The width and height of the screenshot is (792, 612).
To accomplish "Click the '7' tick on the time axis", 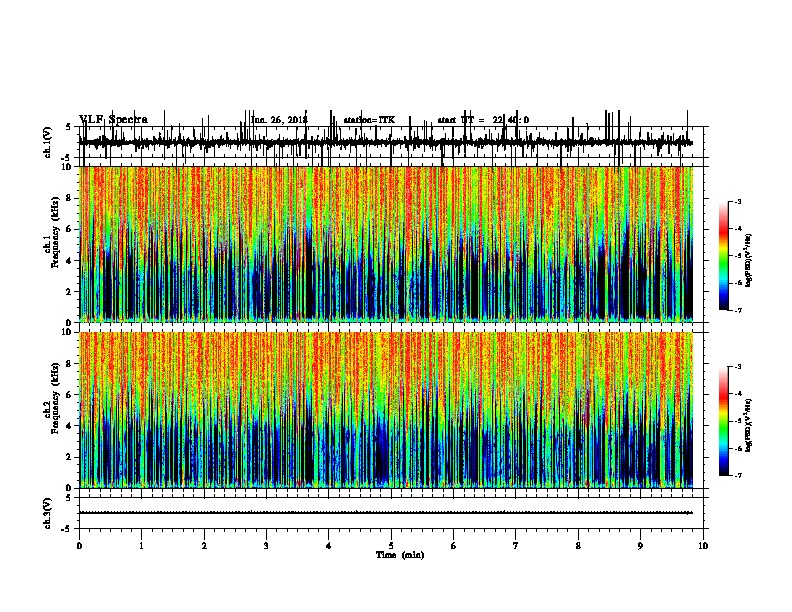I will point(516,546).
